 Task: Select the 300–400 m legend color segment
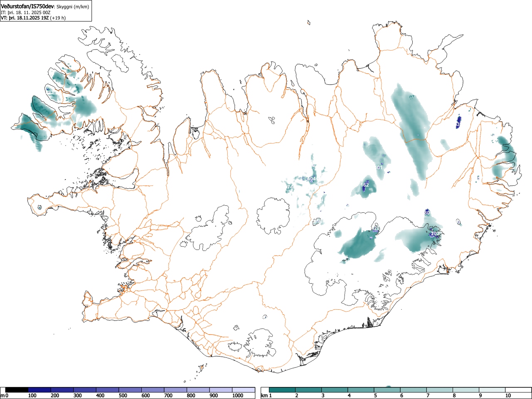click(x=84, y=390)
